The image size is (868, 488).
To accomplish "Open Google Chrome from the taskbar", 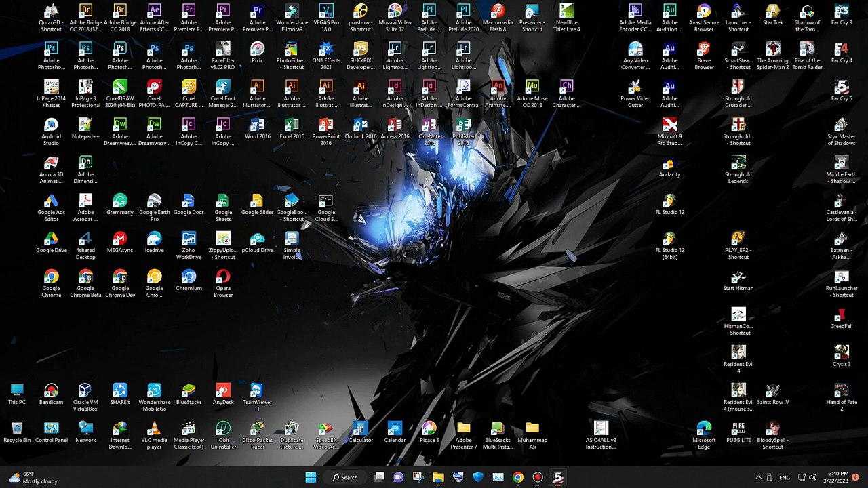I will tap(518, 477).
